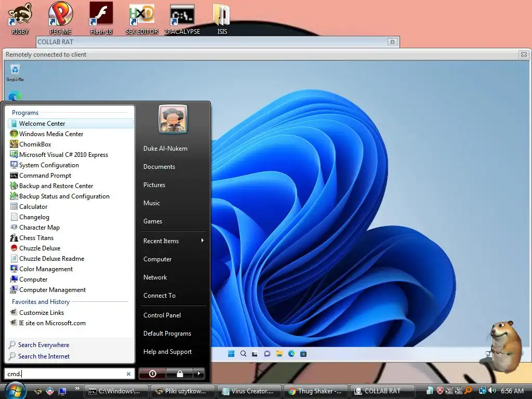This screenshot has width=532, height=399.
Task: Clear the search box with the X button
Action: click(x=129, y=374)
